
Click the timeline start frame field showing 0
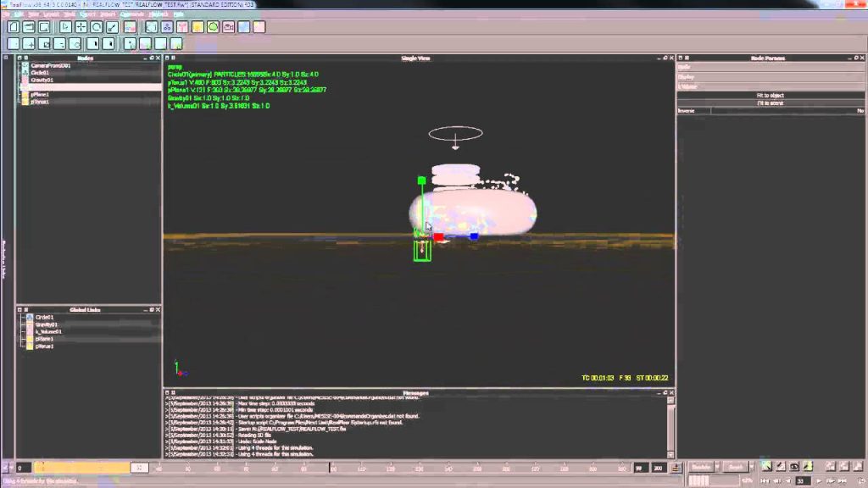(x=23, y=468)
